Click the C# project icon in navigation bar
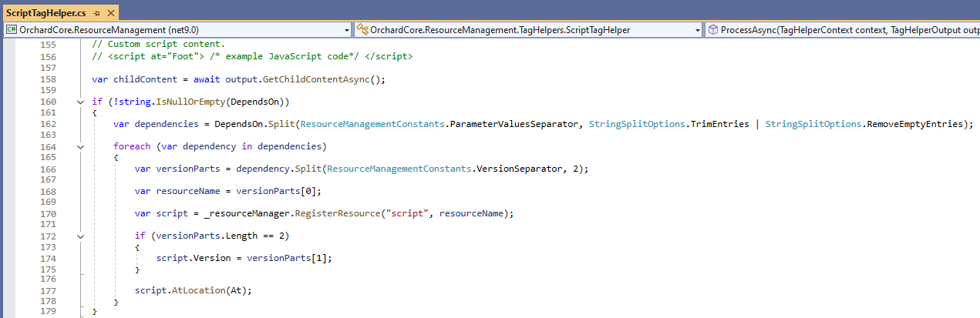This screenshot has height=318, width=980. tap(12, 30)
